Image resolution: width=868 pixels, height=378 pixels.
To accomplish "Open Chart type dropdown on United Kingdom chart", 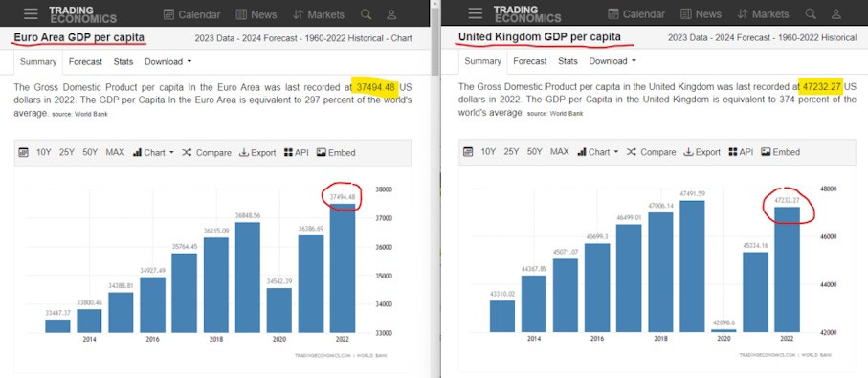I will 598,152.
